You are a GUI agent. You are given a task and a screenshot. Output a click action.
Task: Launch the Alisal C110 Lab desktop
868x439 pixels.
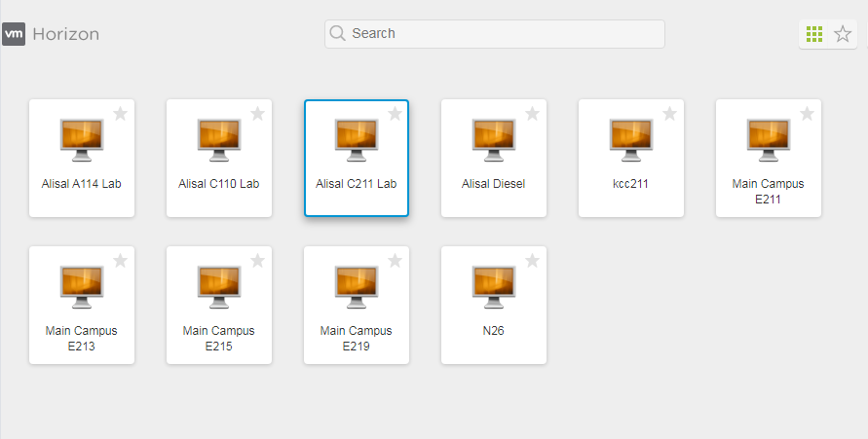tap(219, 140)
